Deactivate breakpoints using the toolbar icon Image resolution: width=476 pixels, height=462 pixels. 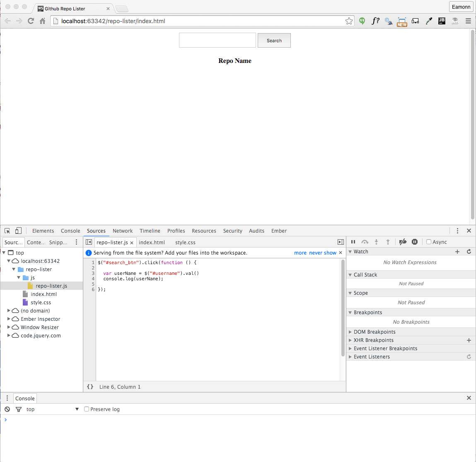[403, 242]
